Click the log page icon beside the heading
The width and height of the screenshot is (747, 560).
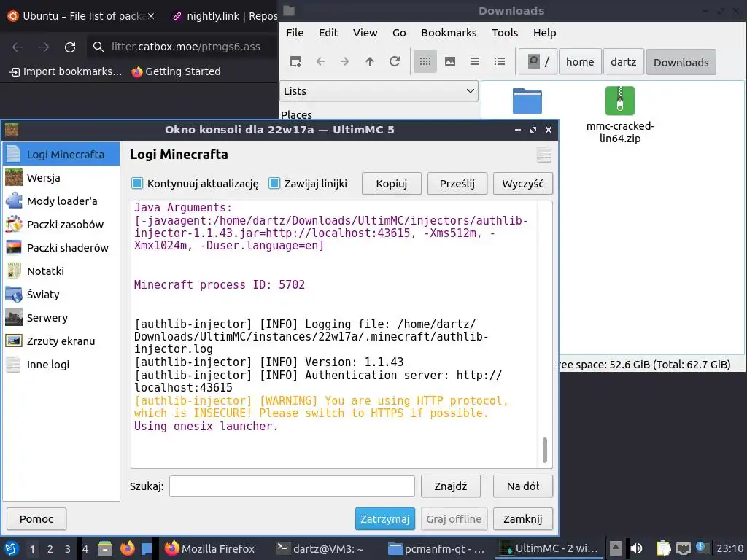[x=544, y=155]
